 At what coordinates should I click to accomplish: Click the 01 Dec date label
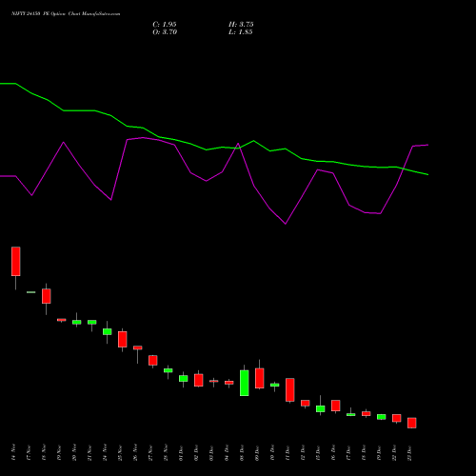pyautogui.click(x=181, y=452)
